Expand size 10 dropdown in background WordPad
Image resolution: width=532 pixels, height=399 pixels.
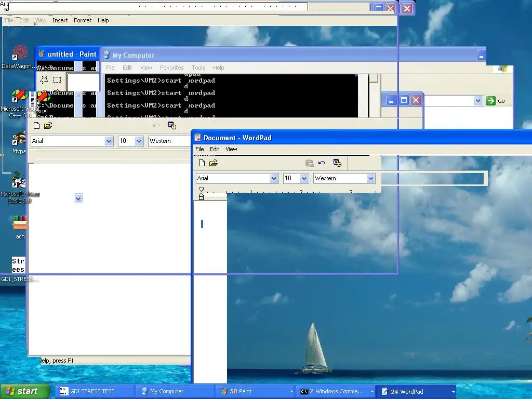click(139, 141)
